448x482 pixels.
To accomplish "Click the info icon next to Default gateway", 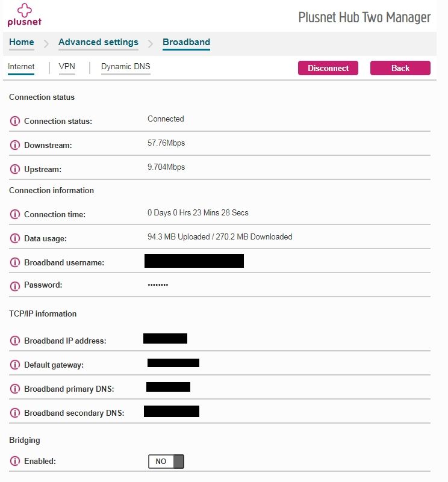I will click(15, 365).
